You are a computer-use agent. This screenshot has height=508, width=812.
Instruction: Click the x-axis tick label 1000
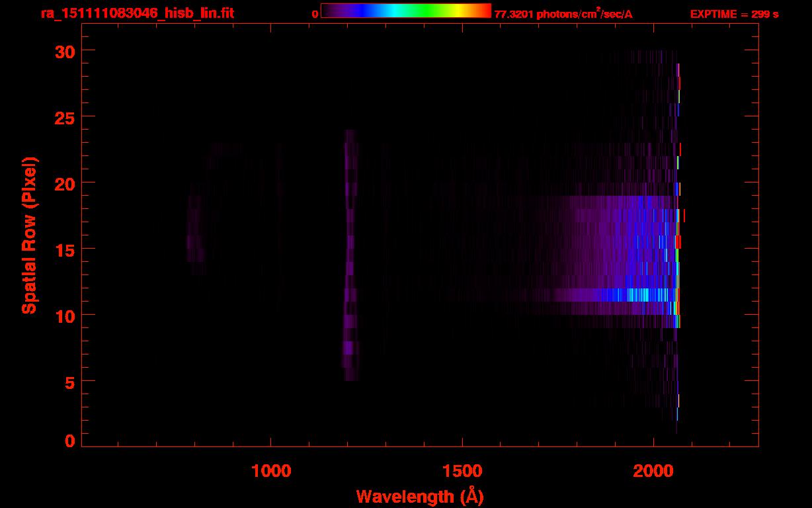tap(271, 471)
